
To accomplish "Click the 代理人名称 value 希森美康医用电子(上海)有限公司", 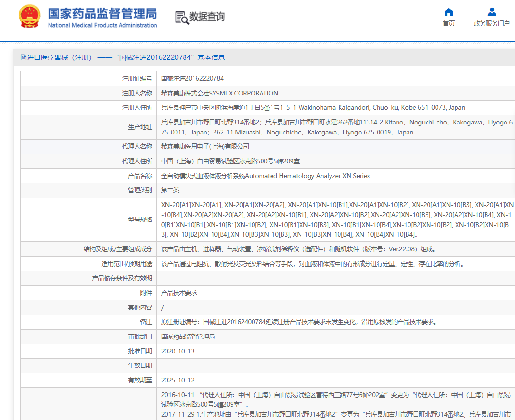I will [x=205, y=146].
